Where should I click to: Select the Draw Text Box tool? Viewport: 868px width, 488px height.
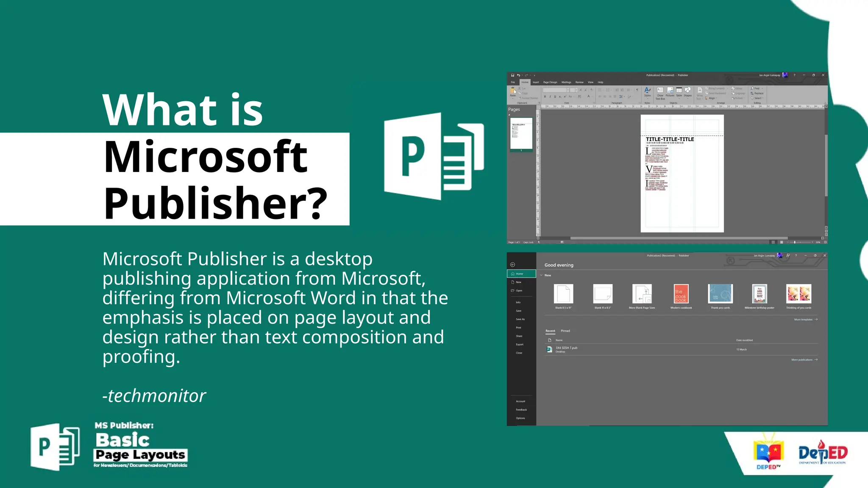[x=660, y=93]
